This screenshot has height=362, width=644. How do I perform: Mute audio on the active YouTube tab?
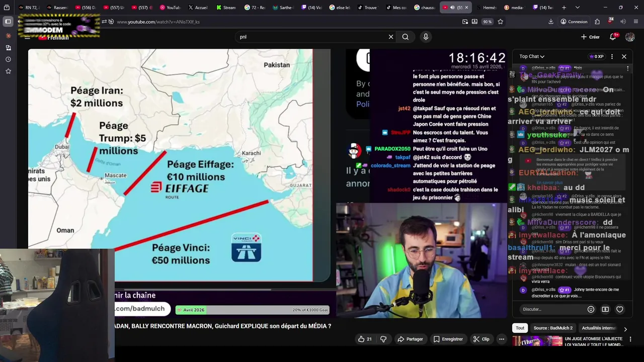[452, 8]
